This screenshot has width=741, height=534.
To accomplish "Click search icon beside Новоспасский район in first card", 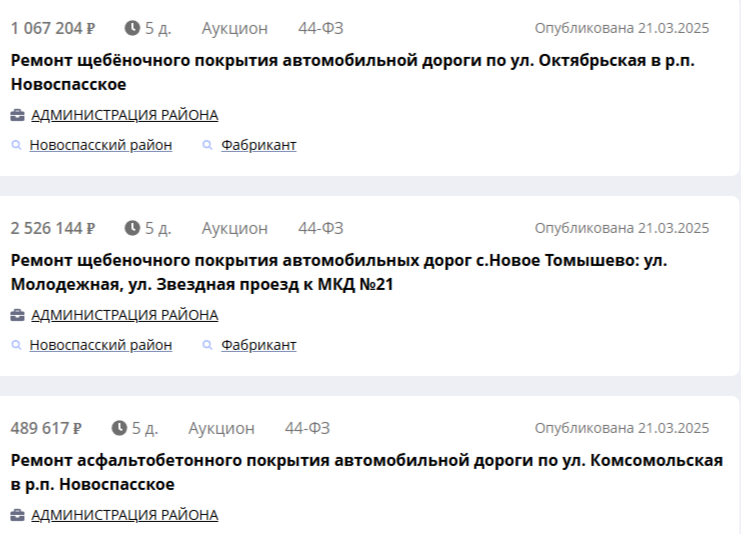I will pos(16,145).
